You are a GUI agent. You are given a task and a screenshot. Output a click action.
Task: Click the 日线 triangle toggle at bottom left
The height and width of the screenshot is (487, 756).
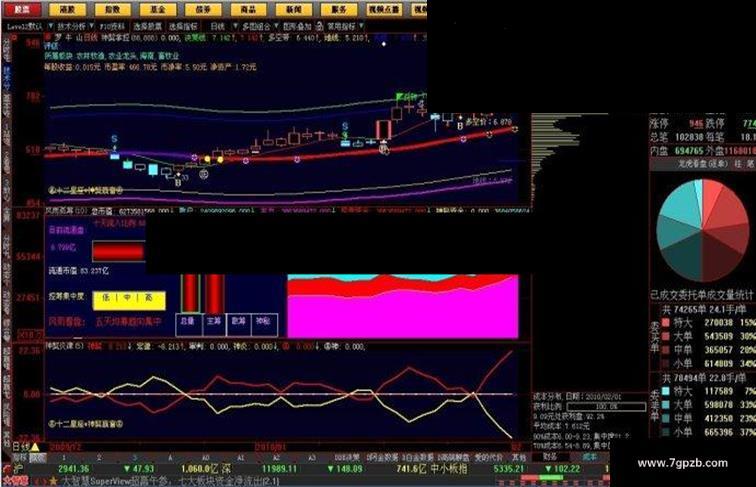click(35, 447)
